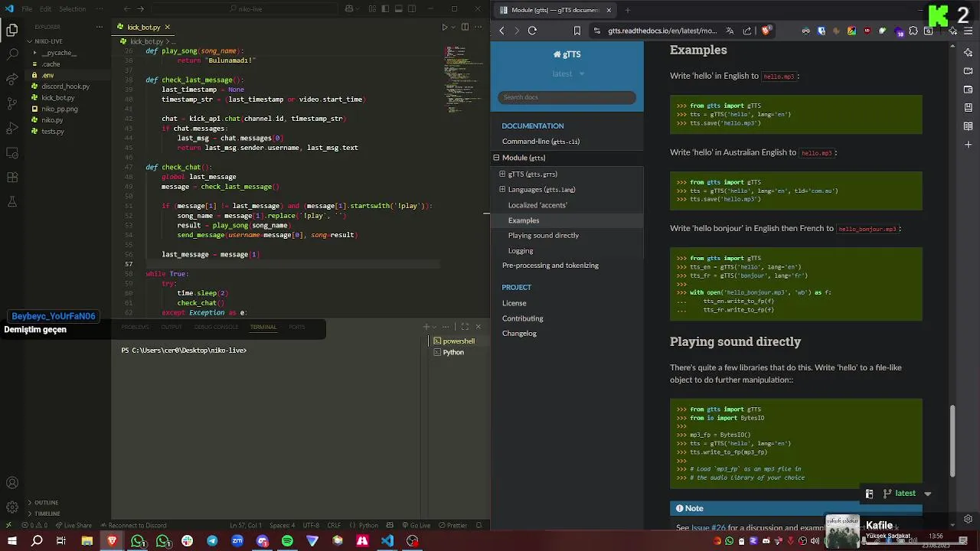This screenshot has height=551, width=980.
Task: Reload the gTTS documentation page
Action: (x=532, y=31)
